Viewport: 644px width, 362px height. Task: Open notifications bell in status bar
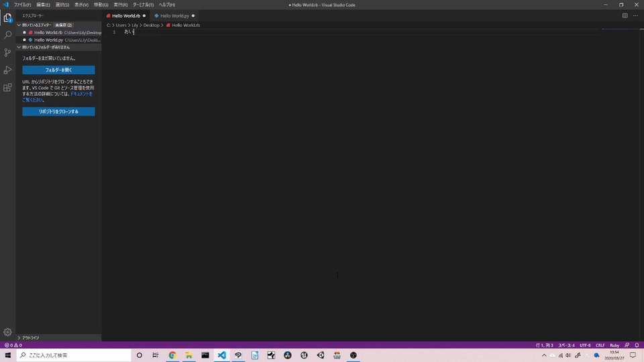pos(637,345)
